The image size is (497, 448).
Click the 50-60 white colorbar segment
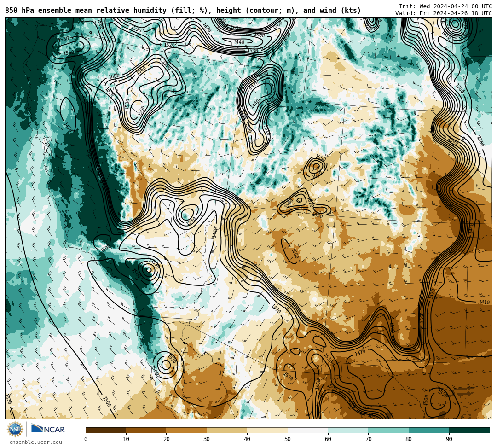coord(308,430)
